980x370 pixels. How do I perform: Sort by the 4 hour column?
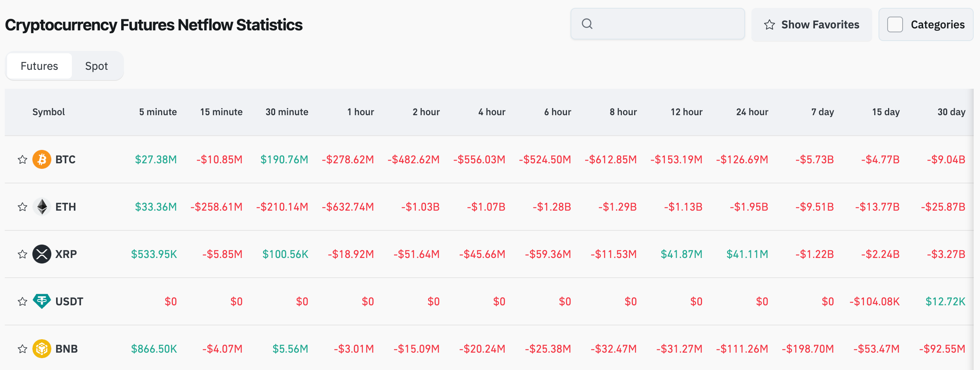492,112
